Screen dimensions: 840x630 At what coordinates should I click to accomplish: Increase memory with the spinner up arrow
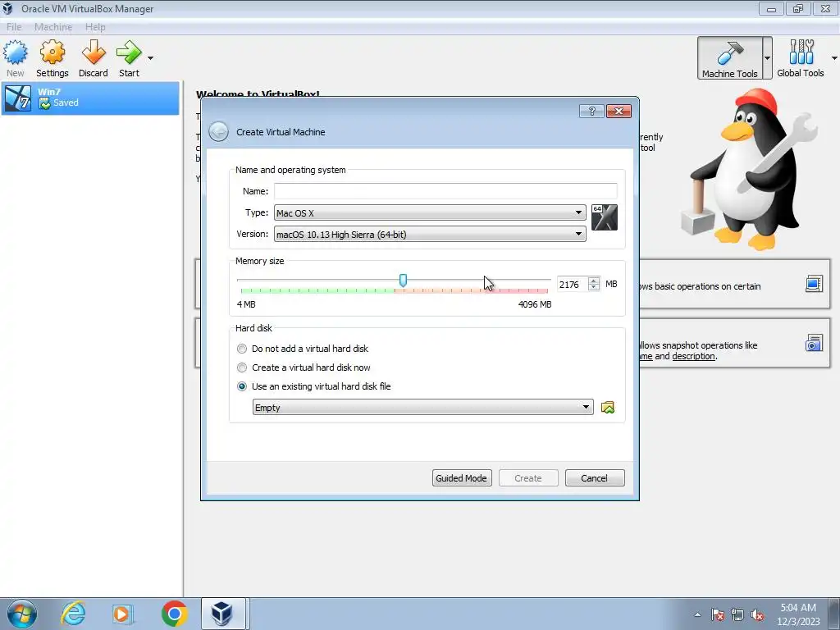click(x=594, y=281)
